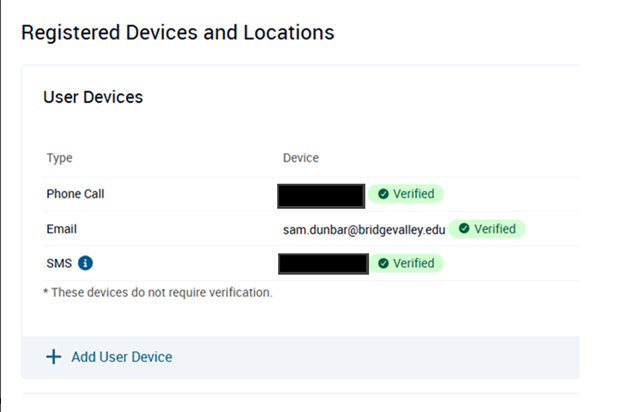Select the Verified badge in the SMS row
The image size is (624, 412).
406,263
